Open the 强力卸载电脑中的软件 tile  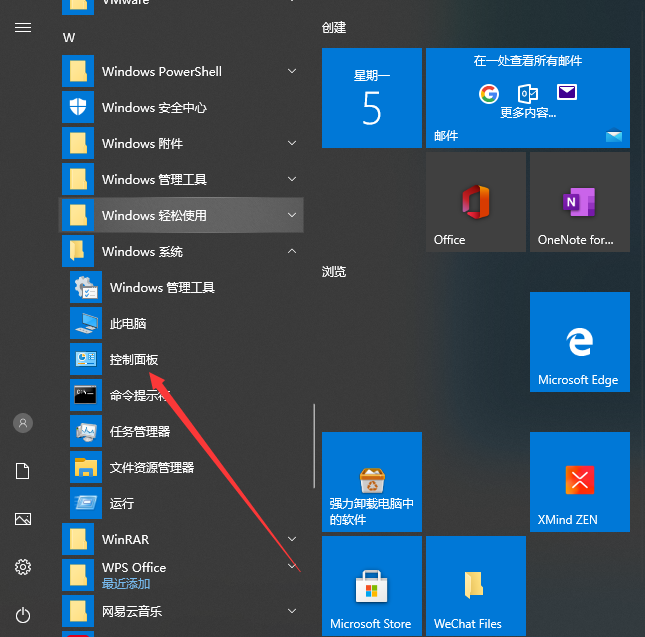372,482
